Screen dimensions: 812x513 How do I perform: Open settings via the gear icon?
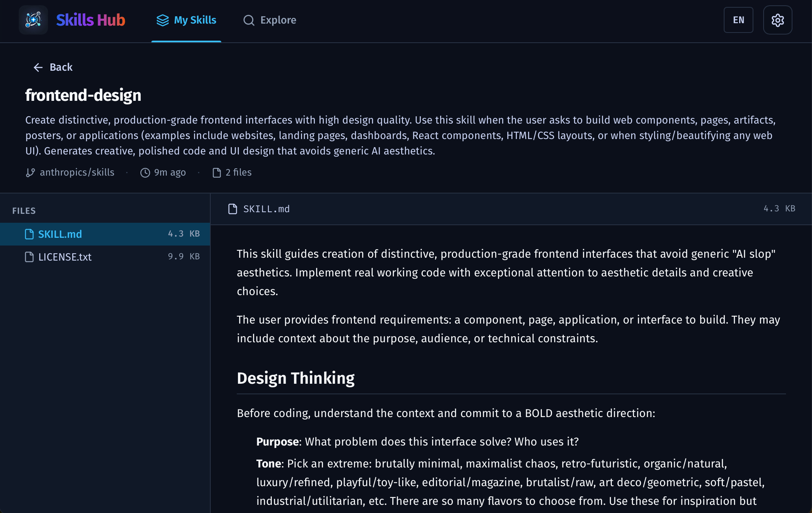(777, 20)
